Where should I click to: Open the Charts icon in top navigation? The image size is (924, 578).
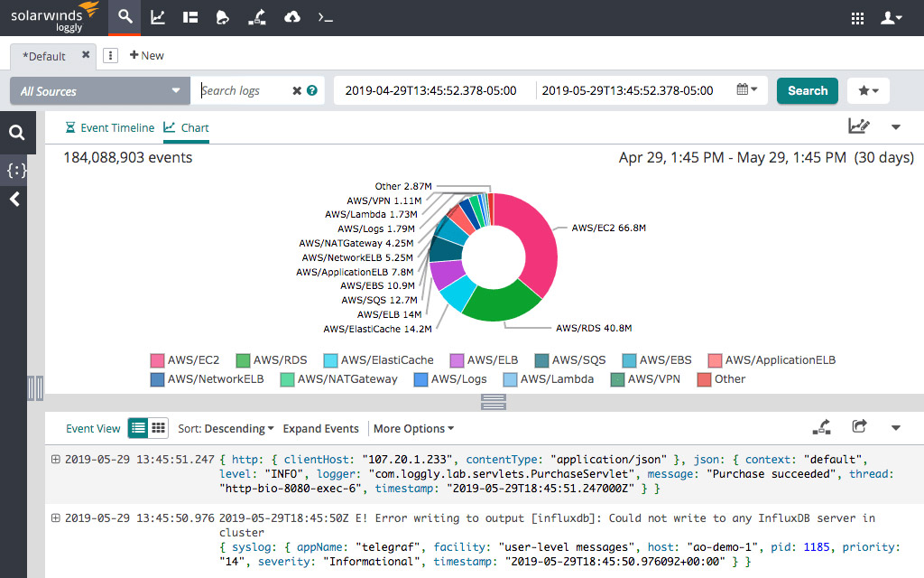[x=158, y=17]
